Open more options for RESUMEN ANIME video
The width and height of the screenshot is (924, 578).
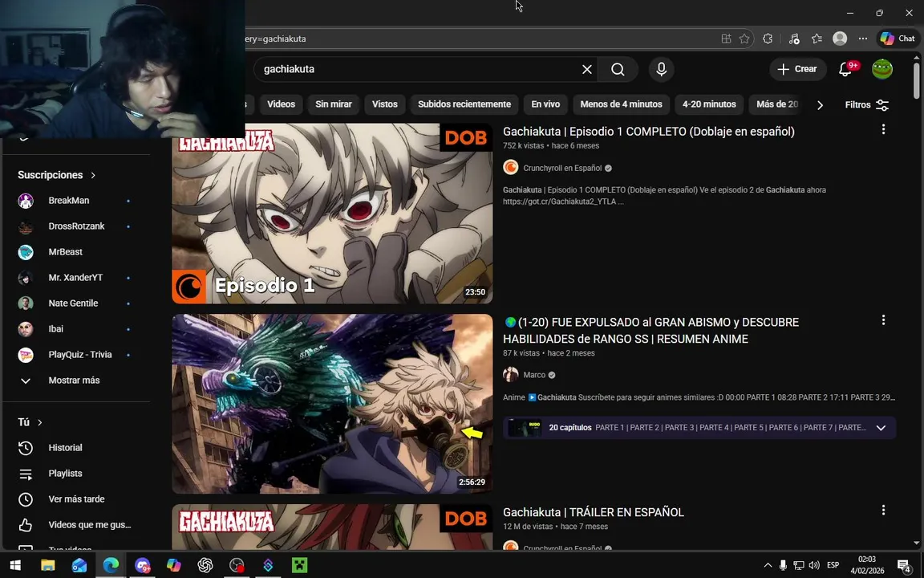click(883, 320)
